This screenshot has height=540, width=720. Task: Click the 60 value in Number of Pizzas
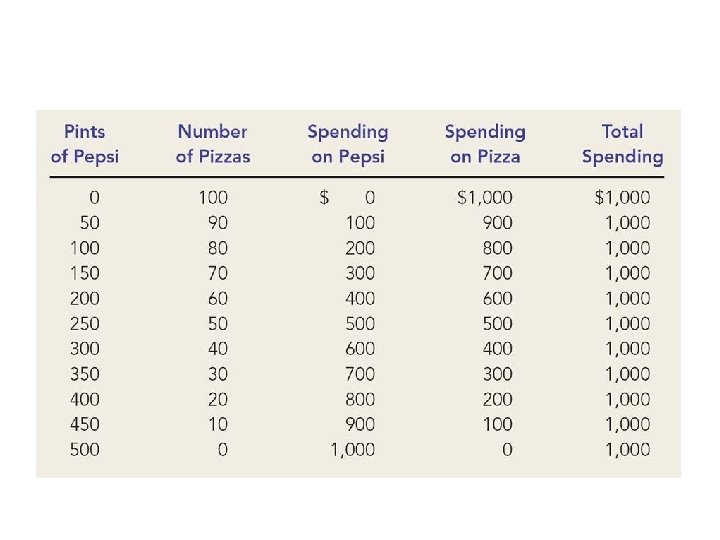point(217,298)
